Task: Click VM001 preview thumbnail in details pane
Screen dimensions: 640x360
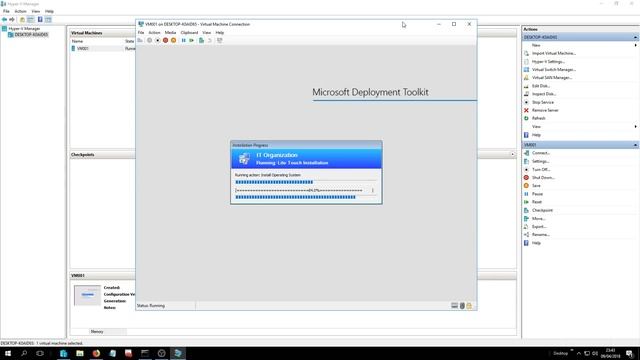Action: (87, 296)
